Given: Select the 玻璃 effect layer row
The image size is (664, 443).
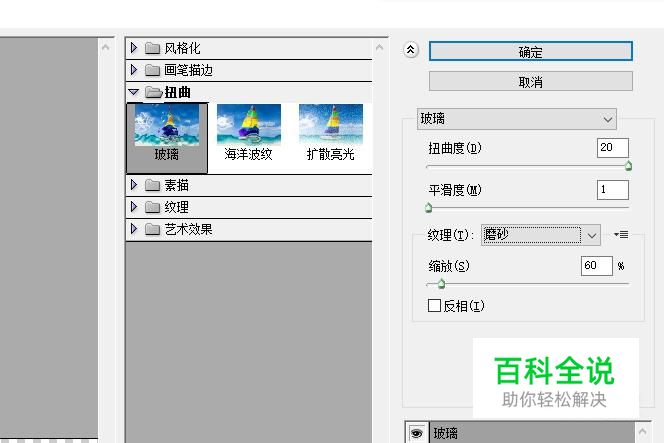Looking at the screenshot, I should tap(532, 433).
